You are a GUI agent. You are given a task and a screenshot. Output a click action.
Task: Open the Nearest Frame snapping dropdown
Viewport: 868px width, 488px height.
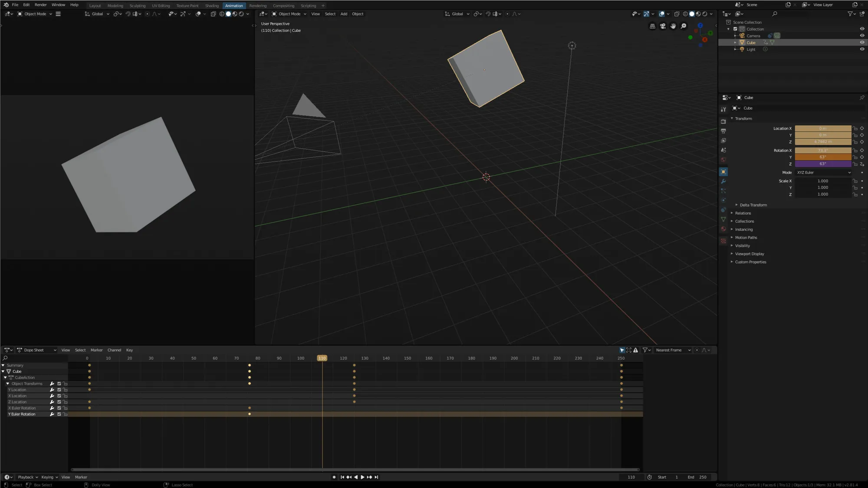click(673, 350)
